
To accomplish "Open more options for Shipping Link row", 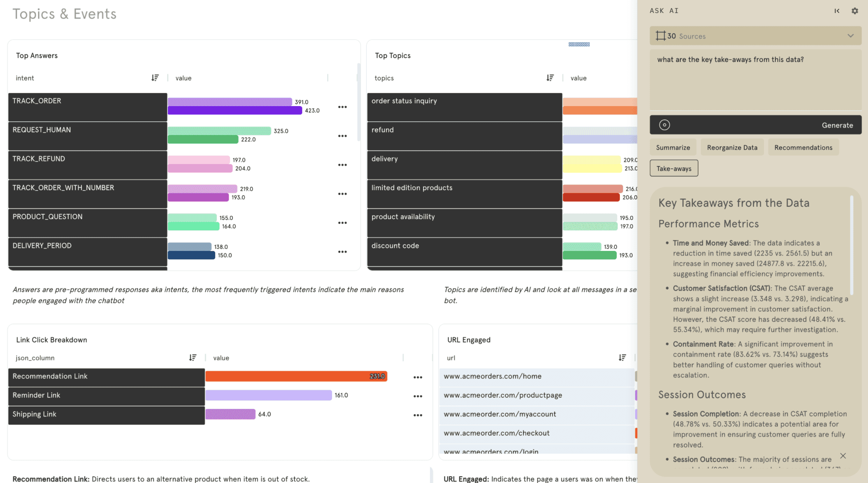I will [x=418, y=415].
